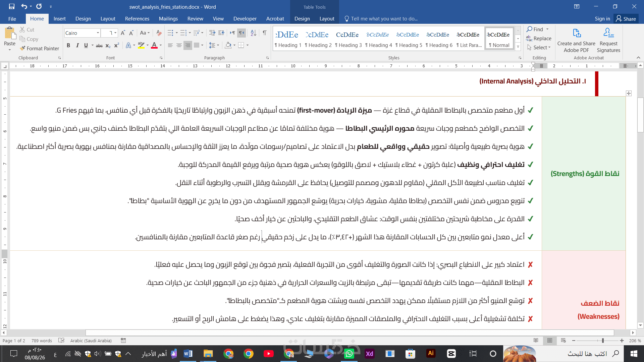
Task: Toggle strikethrough formatting
Action: pos(99,45)
